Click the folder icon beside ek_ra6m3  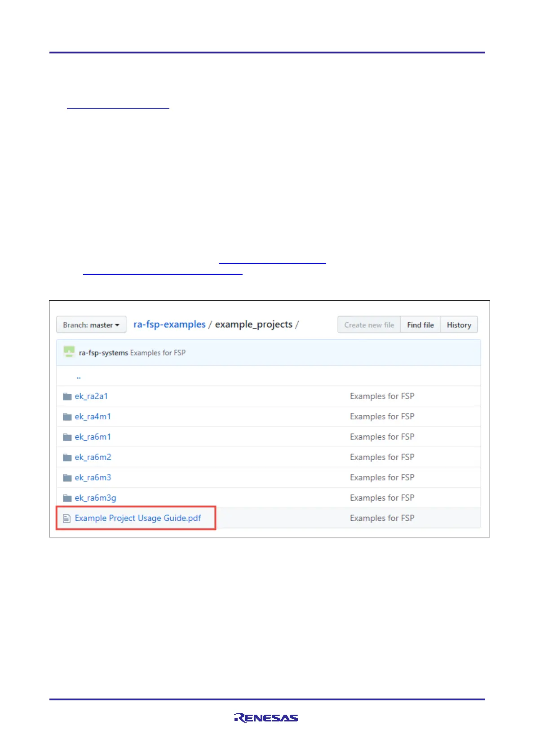(x=67, y=478)
